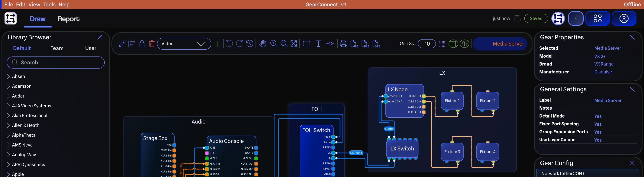Switch to the Report tab
Screen dimensions: 644x177
pos(69,19)
